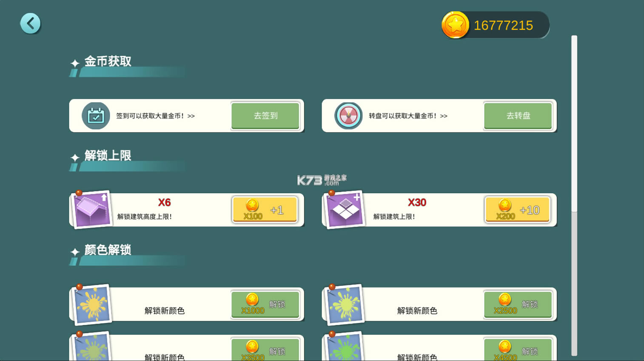The image size is (644, 361).
Task: Buy +1 height limit for X100
Action: coord(265,210)
